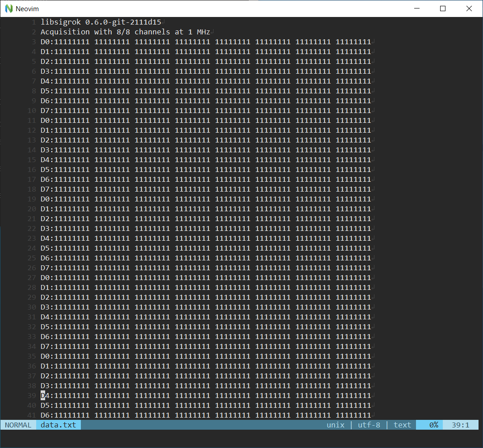Screen dimensions: 483x448
Task: Click the highlighted cursor on line 39
Action: pyautogui.click(x=43, y=395)
